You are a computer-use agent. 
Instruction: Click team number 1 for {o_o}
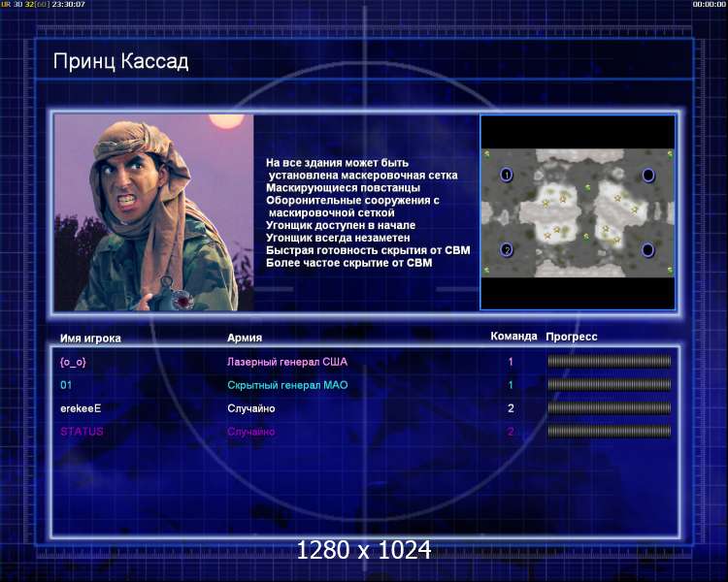tap(511, 362)
